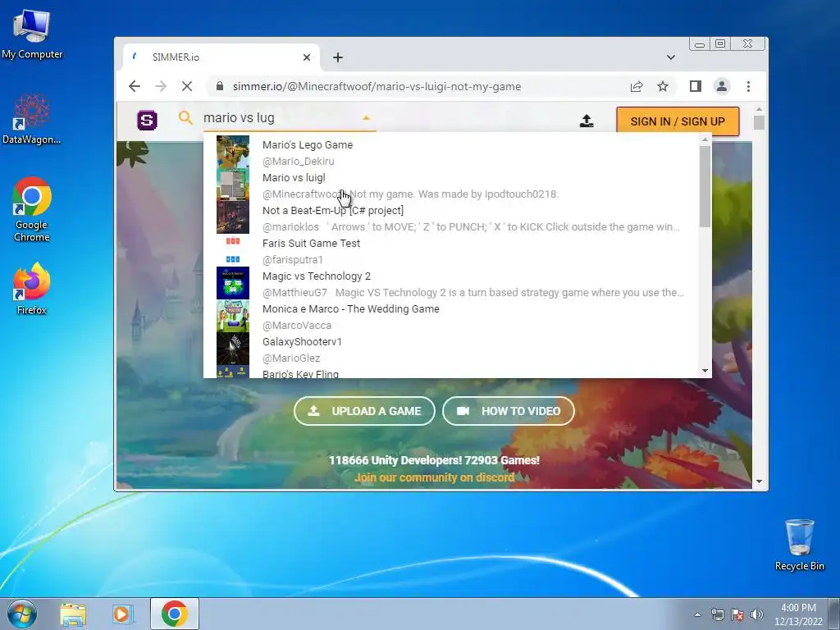
Task: Open the volume speaker tray icon
Action: (x=757, y=615)
